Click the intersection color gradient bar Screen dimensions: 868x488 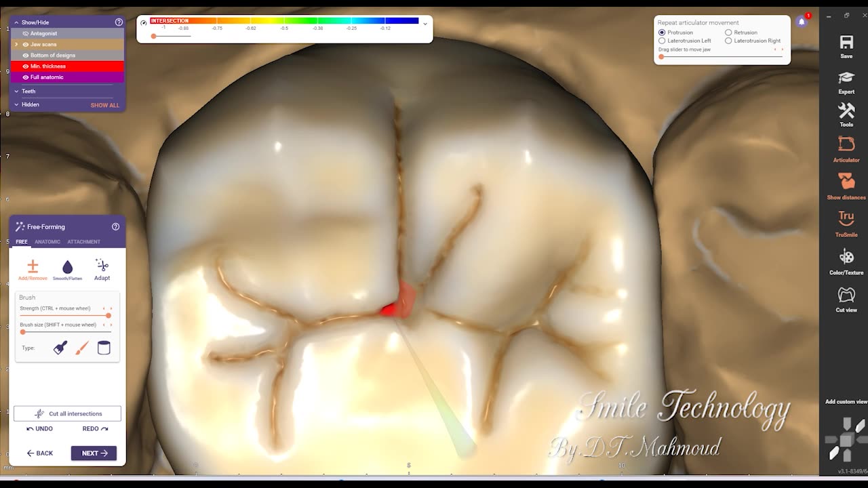pyautogui.click(x=284, y=21)
